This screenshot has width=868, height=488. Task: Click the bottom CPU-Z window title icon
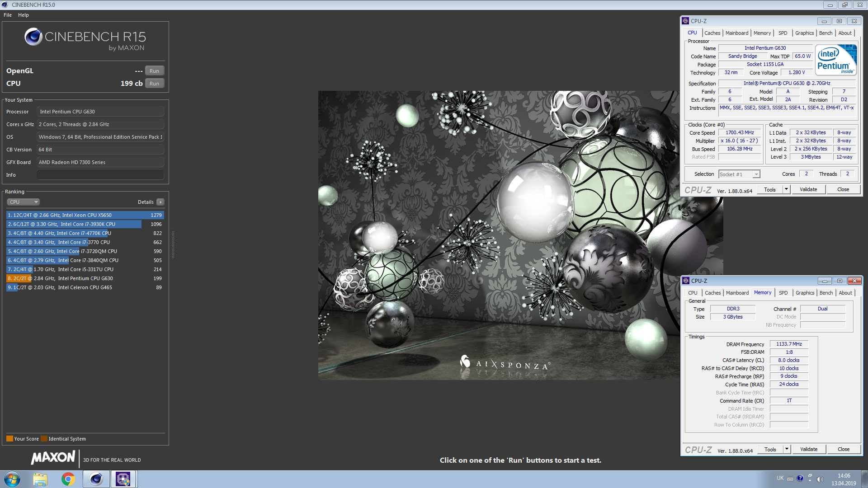point(686,281)
